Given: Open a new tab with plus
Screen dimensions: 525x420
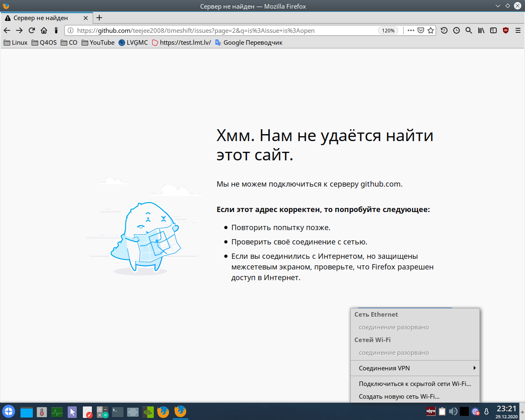Looking at the screenshot, I should point(99,18).
